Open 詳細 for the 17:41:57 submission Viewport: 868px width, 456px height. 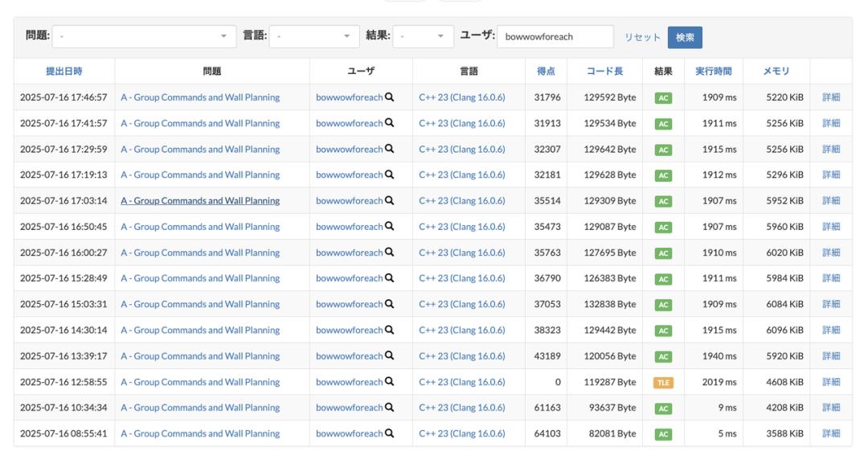click(x=831, y=123)
